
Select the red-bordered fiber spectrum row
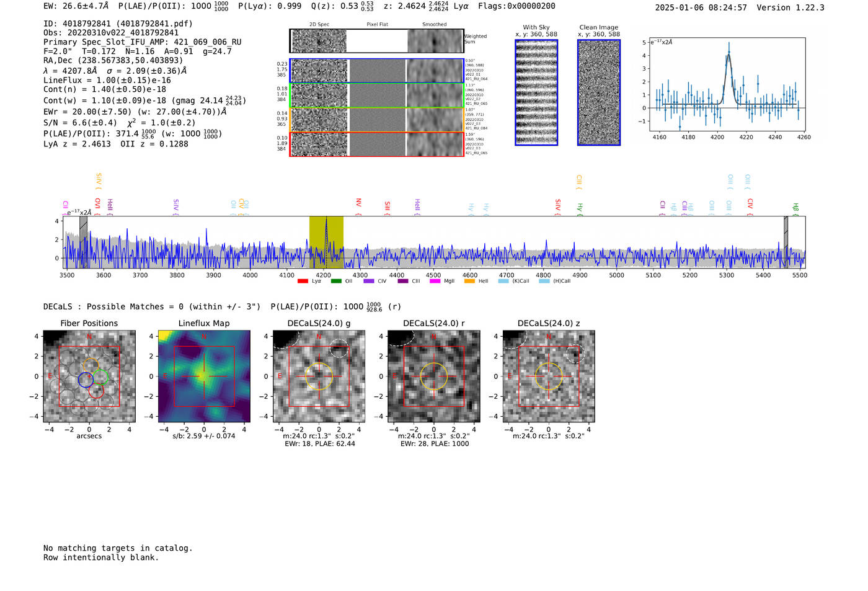[x=377, y=144]
